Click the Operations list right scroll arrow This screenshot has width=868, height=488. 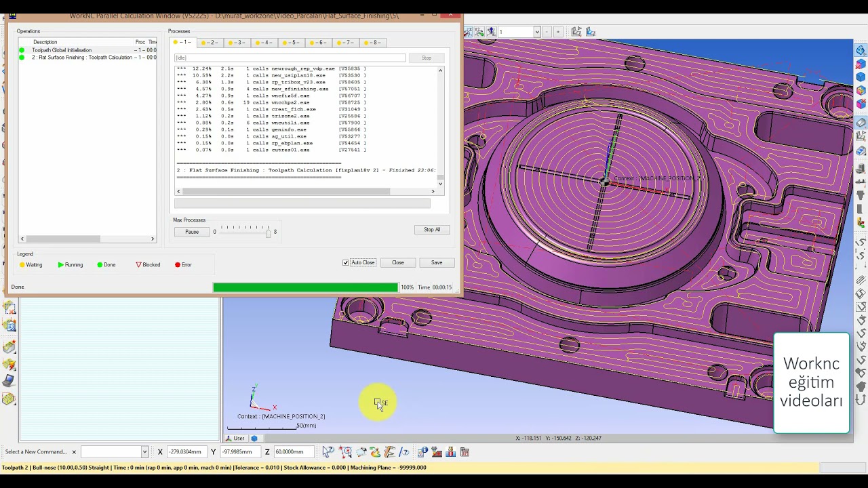pos(153,239)
